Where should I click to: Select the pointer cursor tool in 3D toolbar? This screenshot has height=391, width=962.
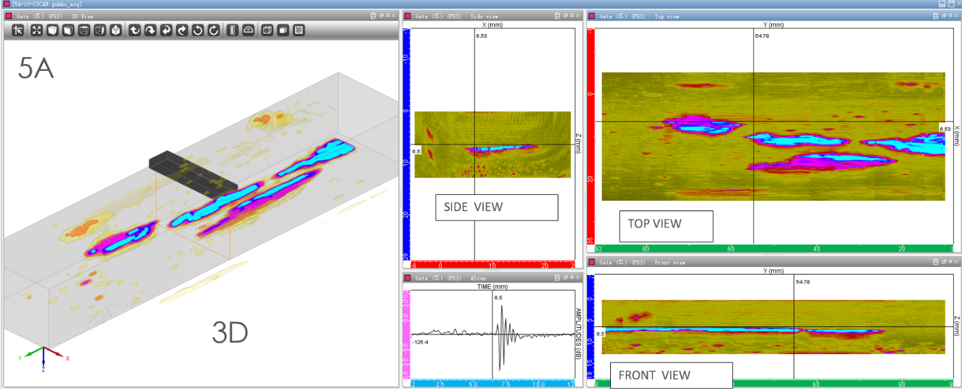click(18, 30)
